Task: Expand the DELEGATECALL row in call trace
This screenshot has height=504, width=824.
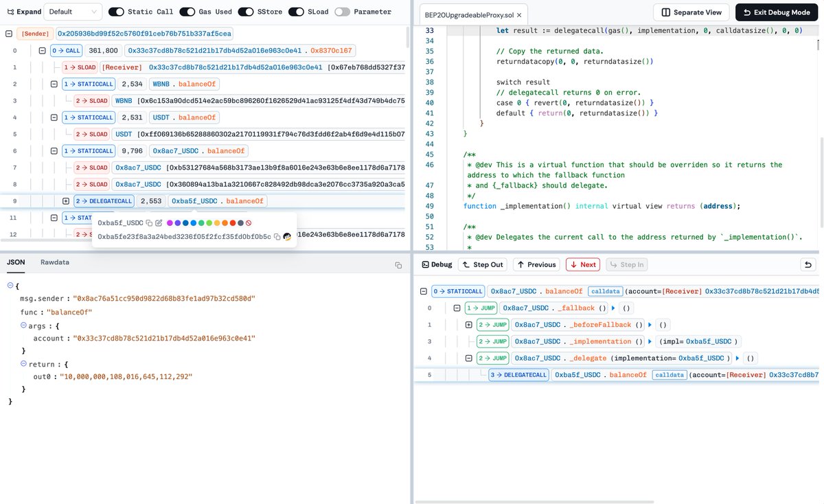Action: click(66, 201)
